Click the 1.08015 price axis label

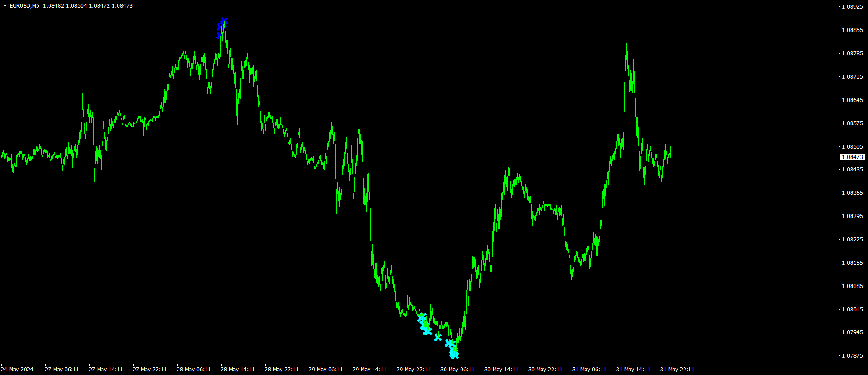point(852,310)
